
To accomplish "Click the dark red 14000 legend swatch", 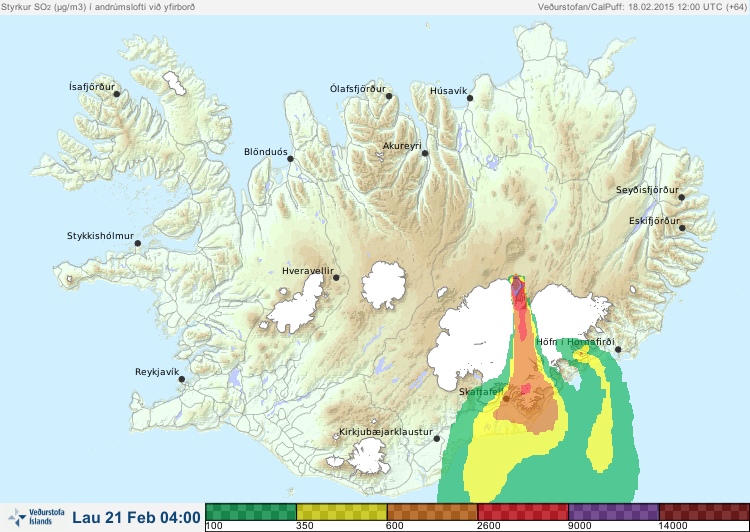I will (704, 512).
